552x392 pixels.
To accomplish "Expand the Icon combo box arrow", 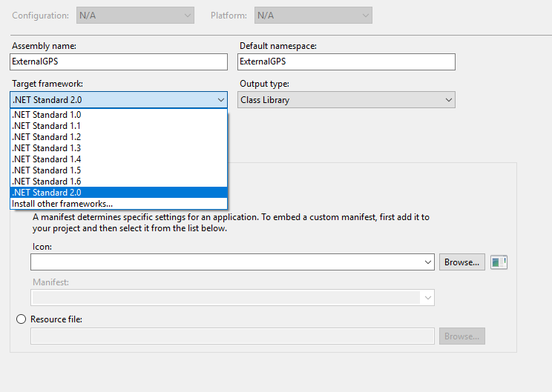I will click(x=428, y=262).
